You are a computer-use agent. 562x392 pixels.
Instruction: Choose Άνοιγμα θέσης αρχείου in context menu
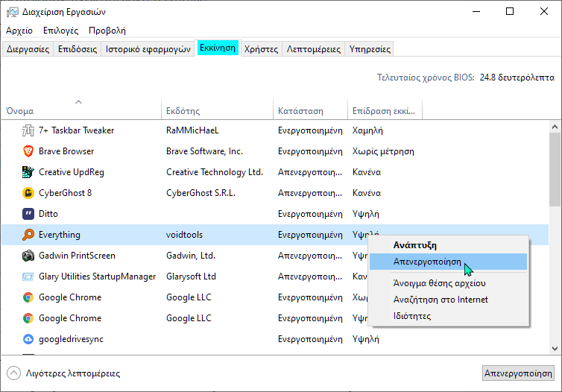coord(449,283)
